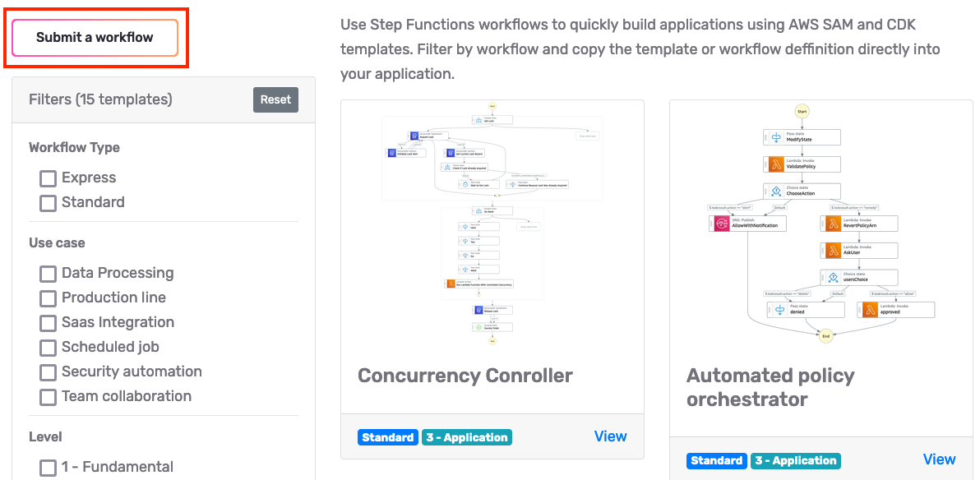Open View link for Concurrency Conroller
Viewport: 980px width, 480px height.
pos(610,436)
